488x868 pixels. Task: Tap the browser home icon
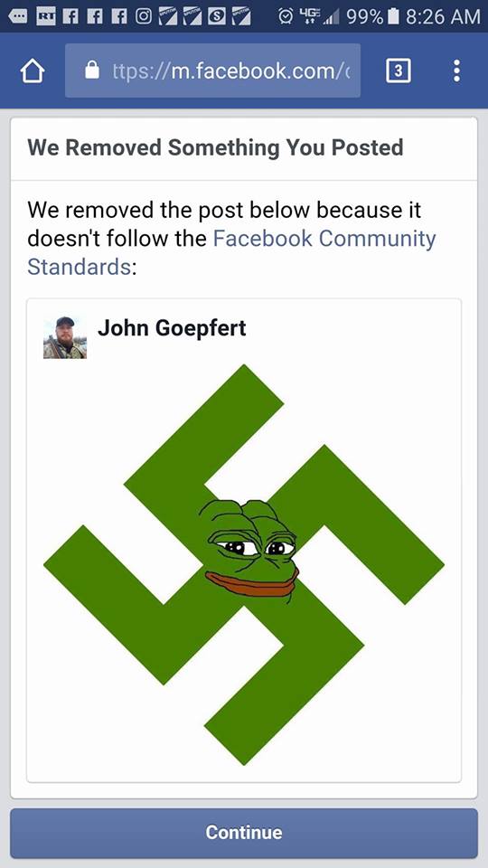tap(33, 71)
